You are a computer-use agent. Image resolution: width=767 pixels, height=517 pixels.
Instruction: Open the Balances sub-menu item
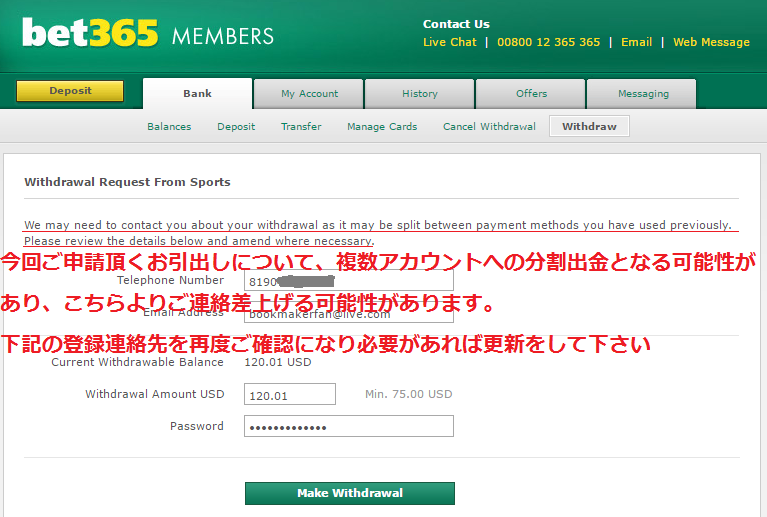click(x=169, y=127)
